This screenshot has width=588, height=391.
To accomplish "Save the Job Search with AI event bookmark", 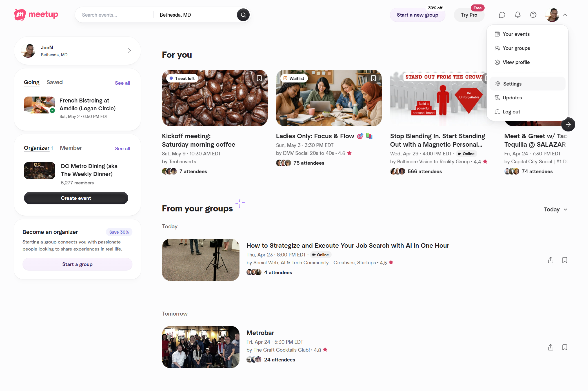I will [x=565, y=260].
